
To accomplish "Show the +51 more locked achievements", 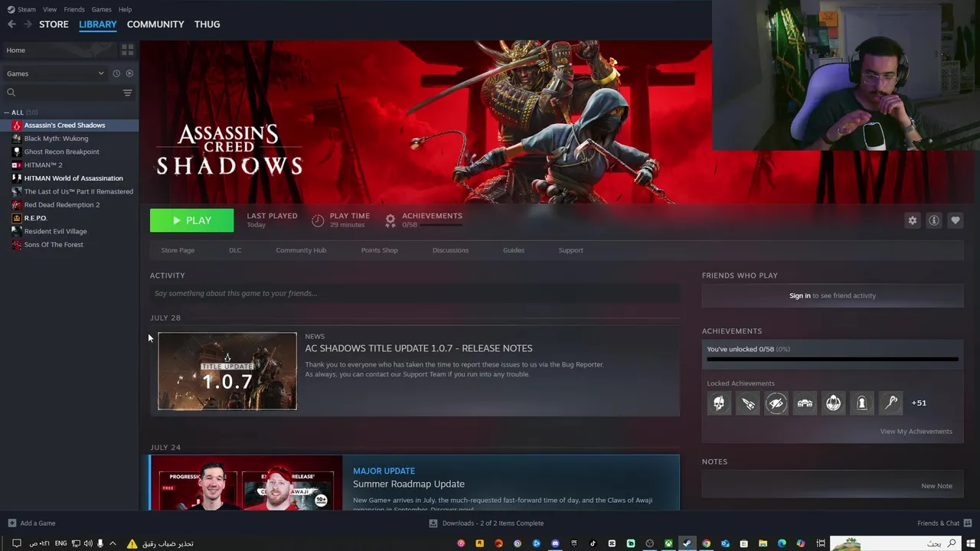I will (919, 403).
